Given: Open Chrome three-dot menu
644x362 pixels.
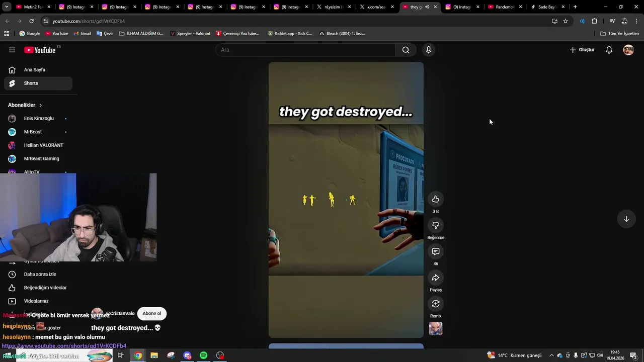Looking at the screenshot, I should tap(636, 21).
